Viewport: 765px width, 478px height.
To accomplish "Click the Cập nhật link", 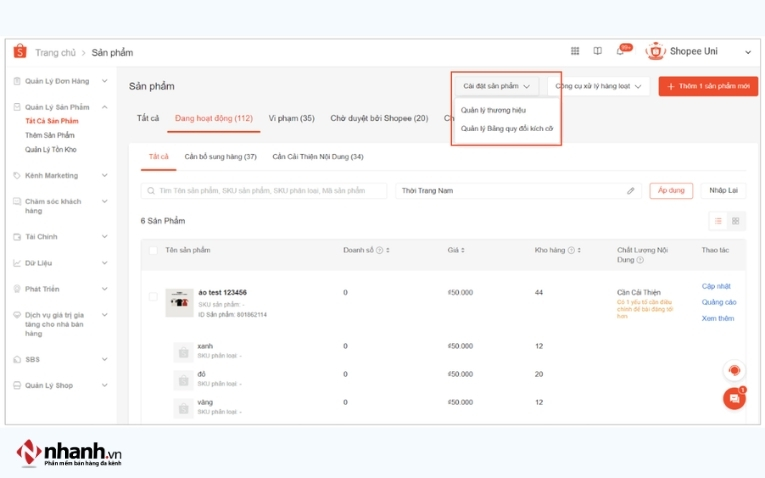I will (x=716, y=286).
